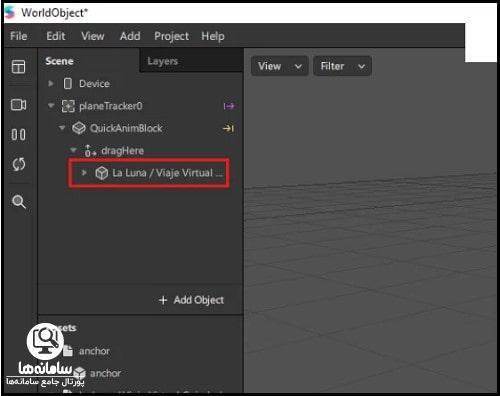Click the file icon beside first anchor
The width and height of the screenshot is (500, 396).
[68, 351]
